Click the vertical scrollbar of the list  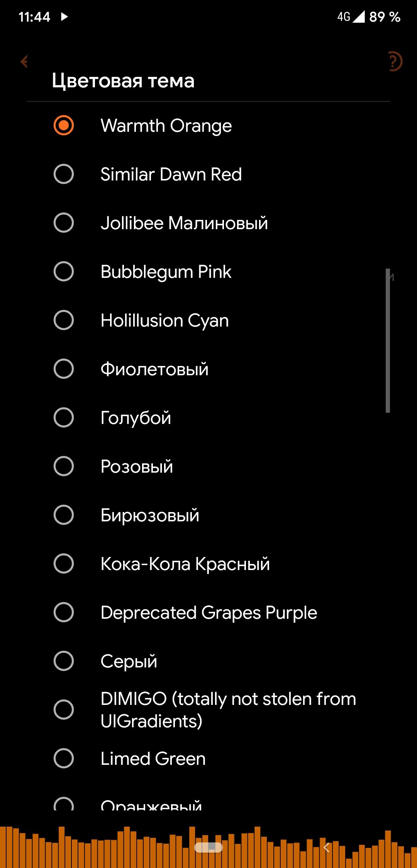click(x=388, y=340)
